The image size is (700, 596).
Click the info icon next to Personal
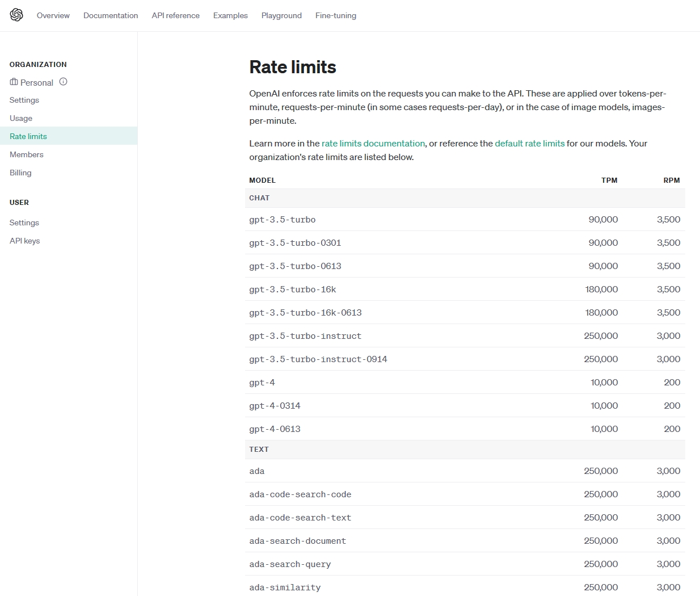[x=64, y=82]
